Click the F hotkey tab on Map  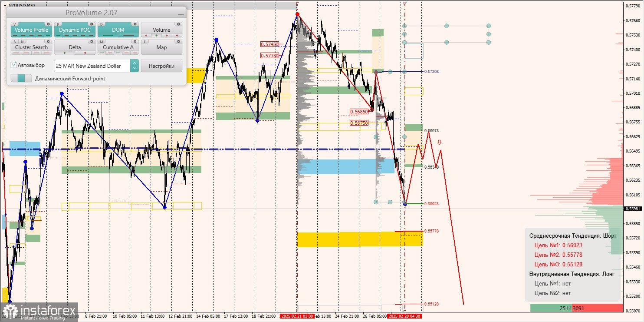click(145, 42)
